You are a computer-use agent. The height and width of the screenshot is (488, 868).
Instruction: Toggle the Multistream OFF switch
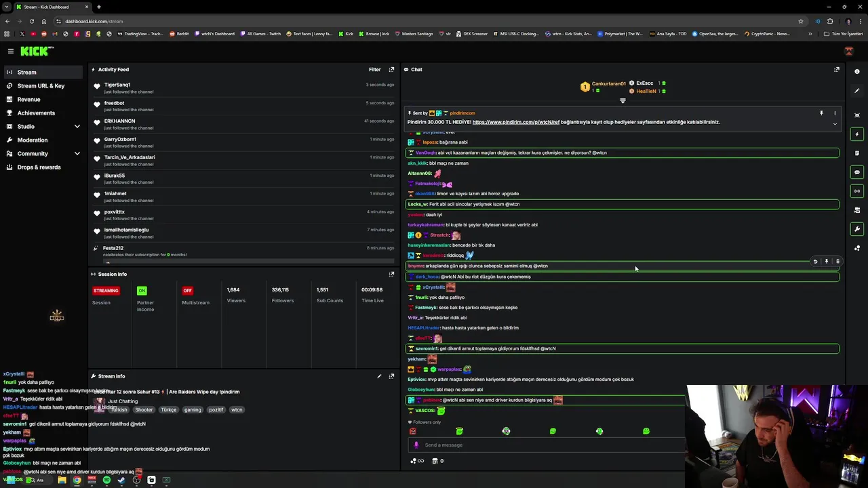(187, 290)
